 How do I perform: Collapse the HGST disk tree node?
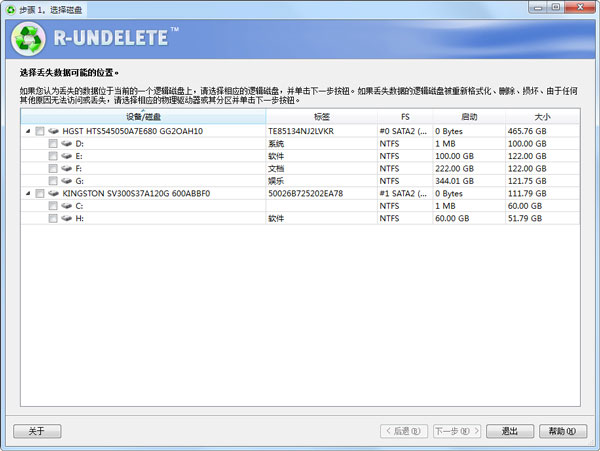pyautogui.click(x=28, y=131)
